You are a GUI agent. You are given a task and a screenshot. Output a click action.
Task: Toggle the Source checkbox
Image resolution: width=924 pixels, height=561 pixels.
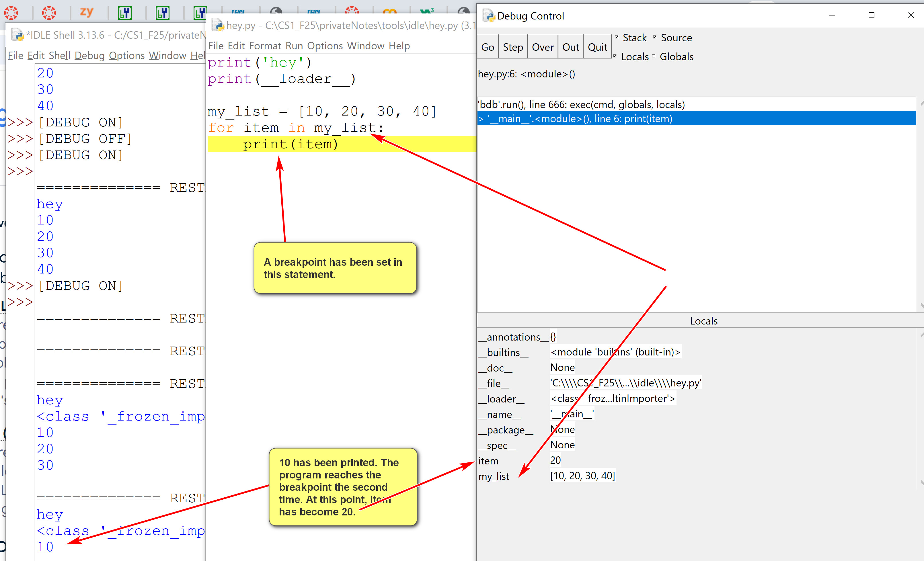655,37
